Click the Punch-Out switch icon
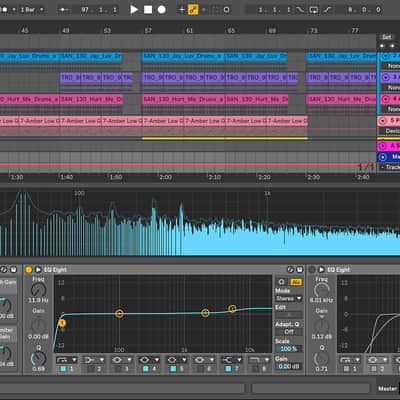Viewport: 400px width, 400px height. (x=327, y=10)
